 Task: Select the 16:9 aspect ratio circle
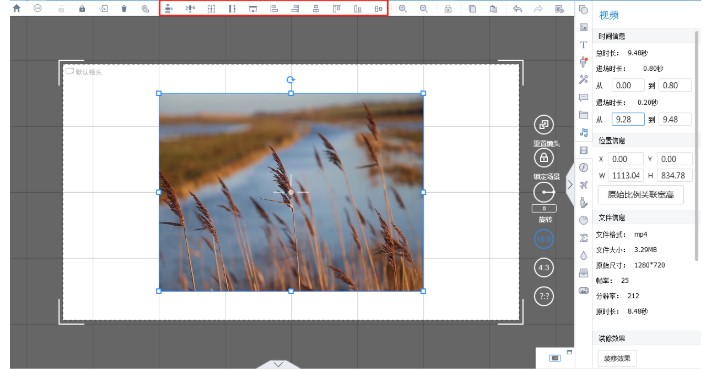[544, 239]
